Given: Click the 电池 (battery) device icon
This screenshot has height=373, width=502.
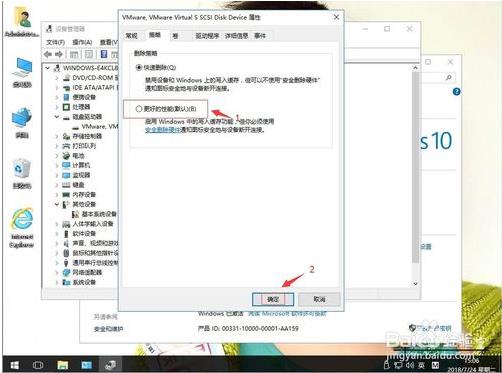Looking at the screenshot, I should [66, 155].
